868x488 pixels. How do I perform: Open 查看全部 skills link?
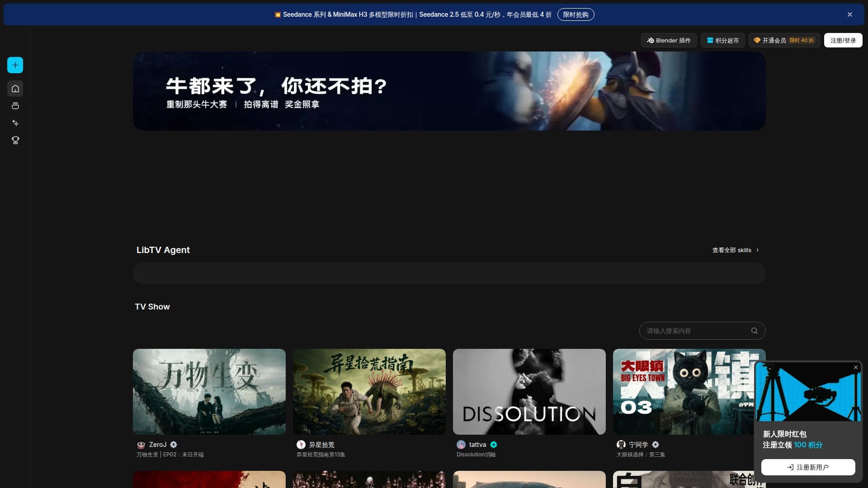point(731,250)
